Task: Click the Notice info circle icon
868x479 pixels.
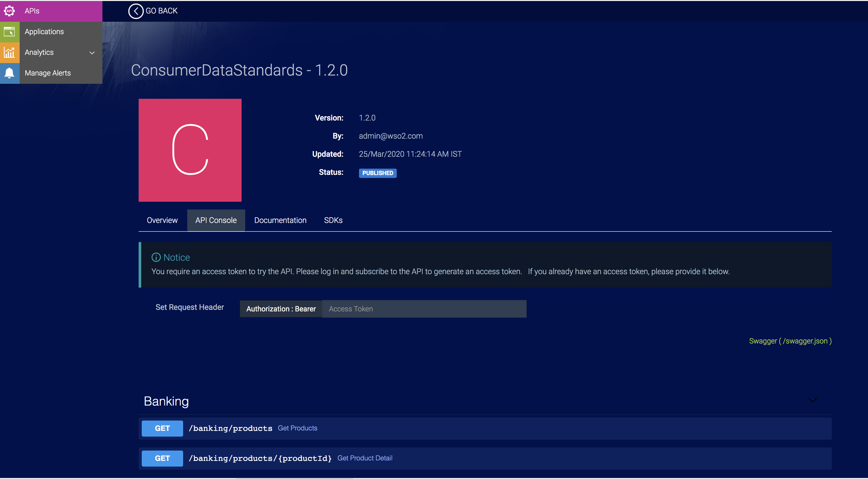Action: tap(156, 257)
